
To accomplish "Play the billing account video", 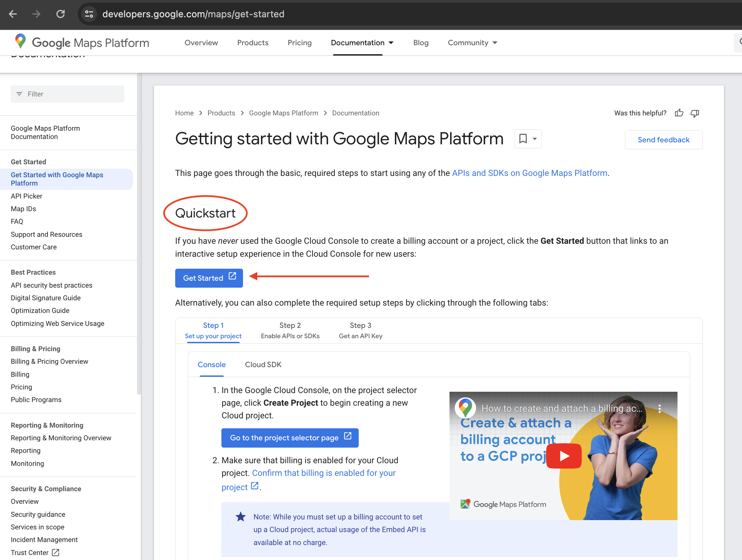I will (563, 456).
